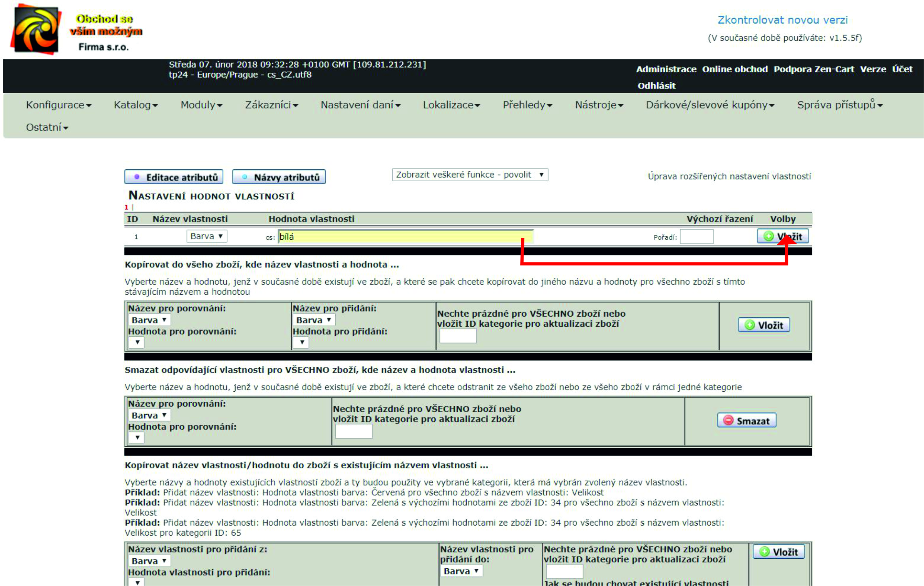Click the red Smazat delete button
The height and width of the screenshot is (586, 924).
point(746,421)
